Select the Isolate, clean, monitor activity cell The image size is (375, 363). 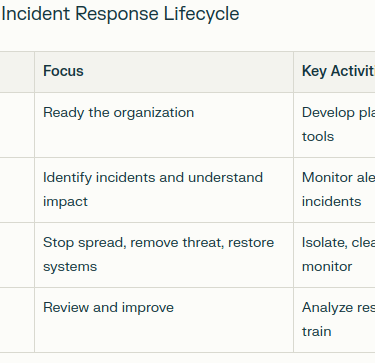tap(334, 255)
